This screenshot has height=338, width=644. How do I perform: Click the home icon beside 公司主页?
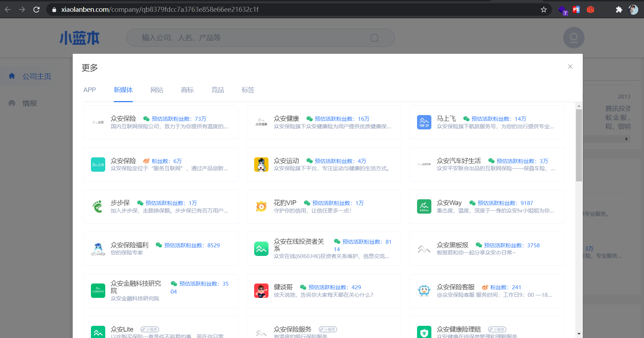[x=12, y=76]
